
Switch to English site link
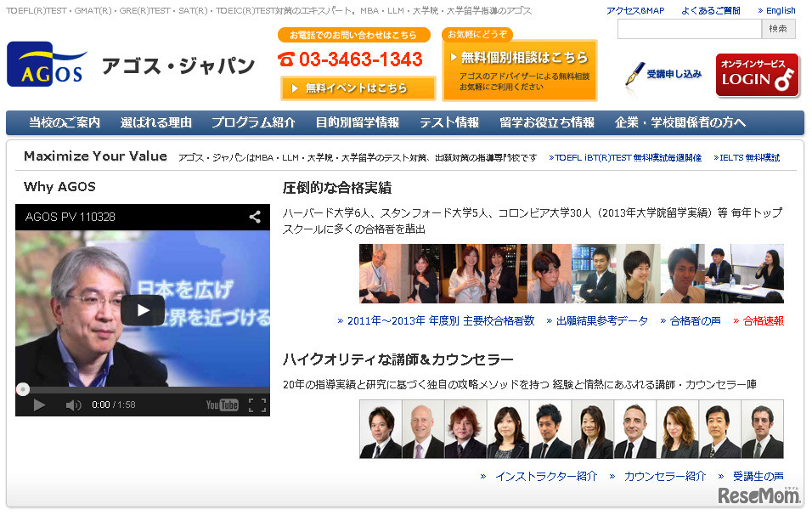coord(776,10)
